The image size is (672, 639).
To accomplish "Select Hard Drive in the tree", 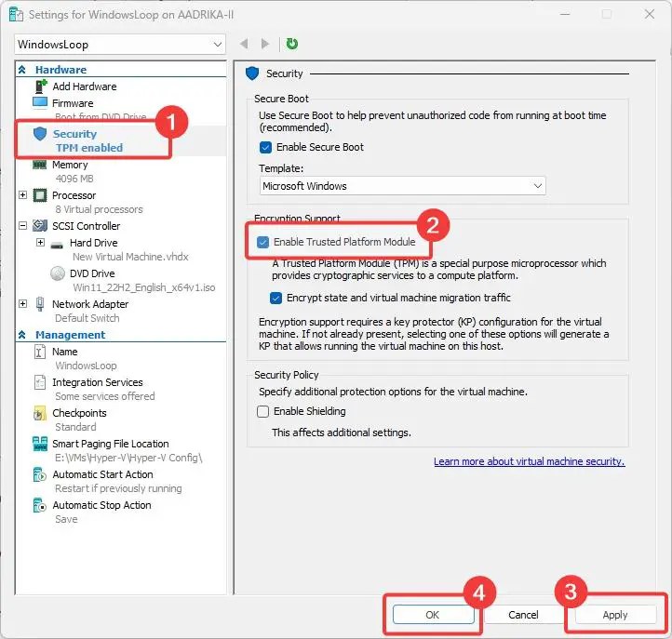I will pos(93,243).
